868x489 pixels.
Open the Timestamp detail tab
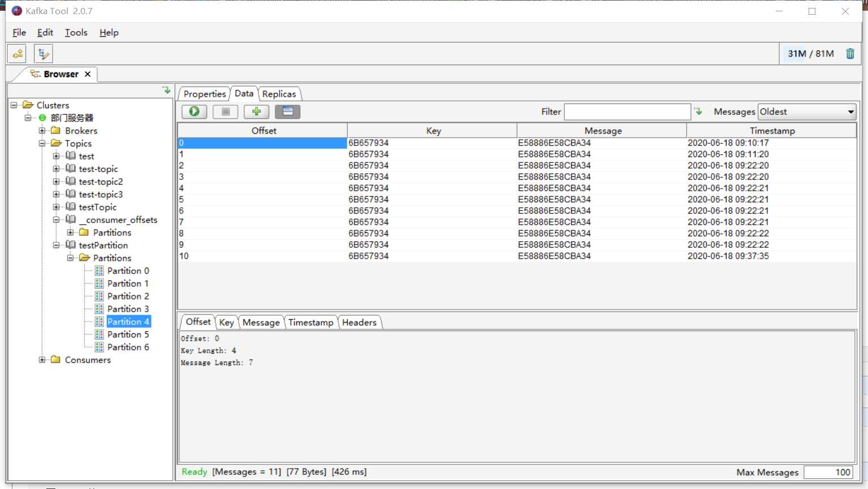(310, 323)
